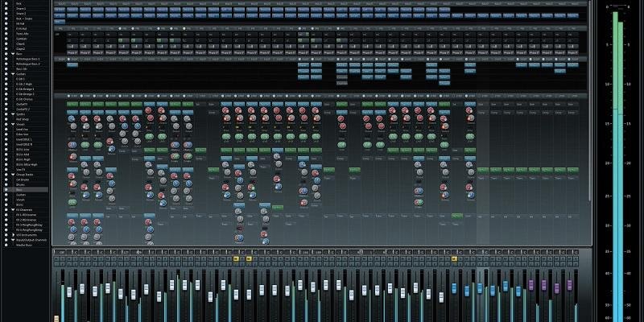
Task: Collapse the Input/Output Channels folder
Action: [x=13, y=240]
